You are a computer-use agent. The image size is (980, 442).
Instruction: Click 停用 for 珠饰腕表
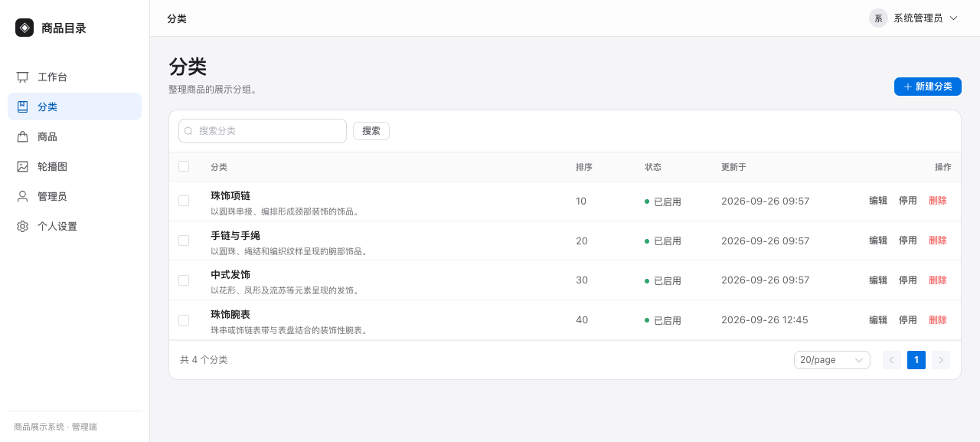tap(908, 320)
